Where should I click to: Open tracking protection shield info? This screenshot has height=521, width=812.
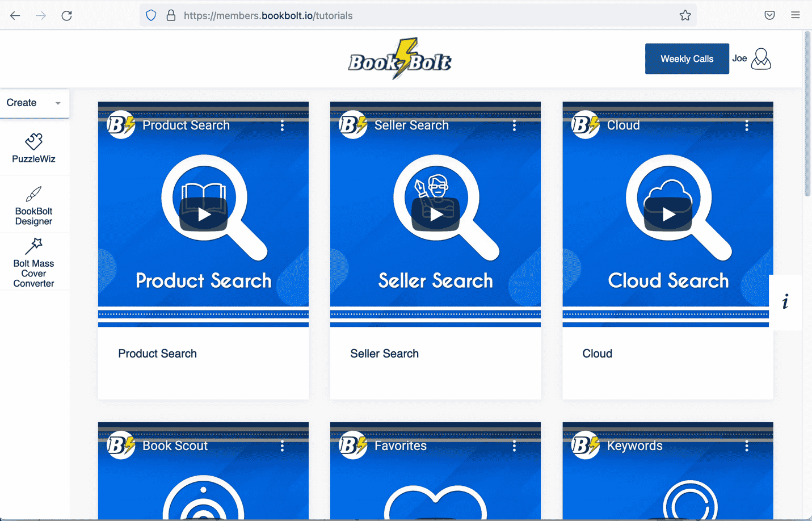pyautogui.click(x=151, y=15)
